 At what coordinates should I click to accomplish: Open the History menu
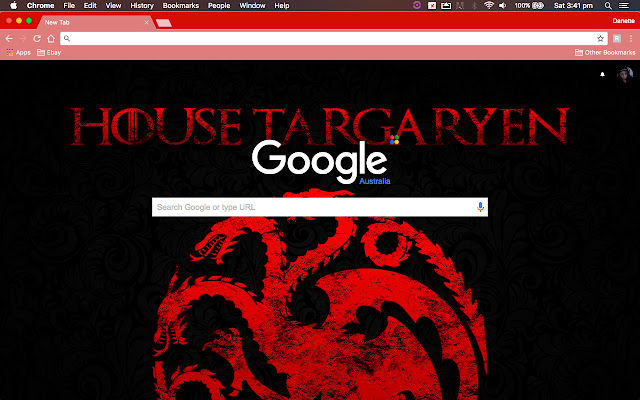(x=142, y=5)
